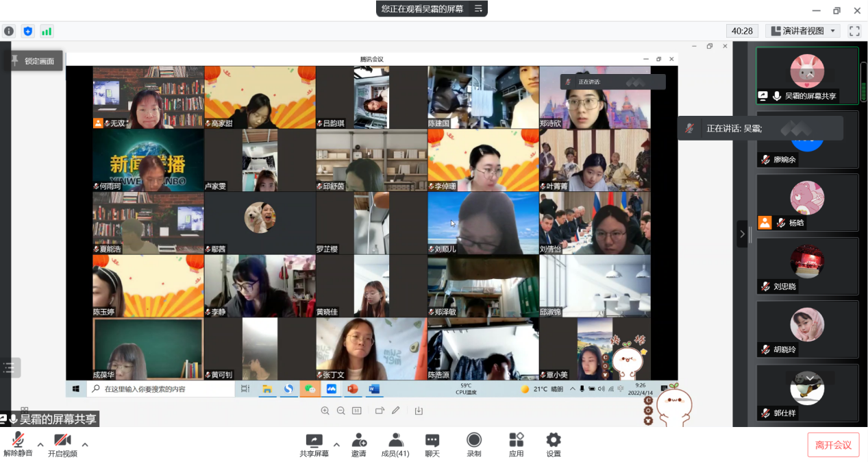Unmute microphone via 解除静音
This screenshot has width=868, height=462.
(18, 444)
